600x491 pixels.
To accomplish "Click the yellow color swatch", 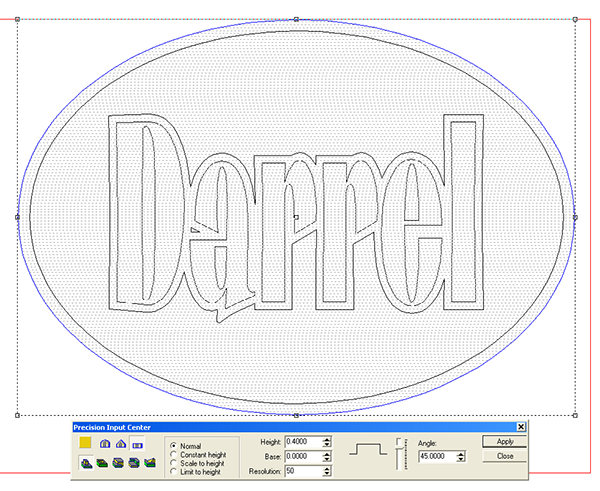I will coord(85,442).
